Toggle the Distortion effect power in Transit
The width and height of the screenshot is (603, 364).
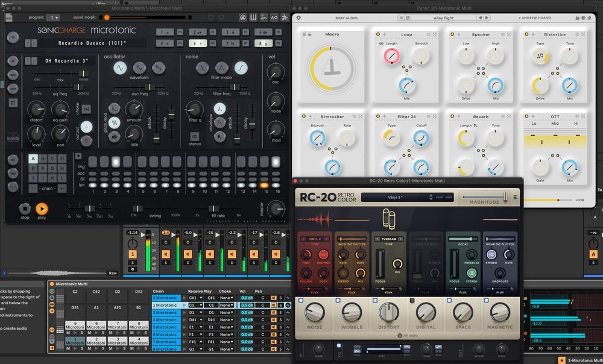pos(526,34)
